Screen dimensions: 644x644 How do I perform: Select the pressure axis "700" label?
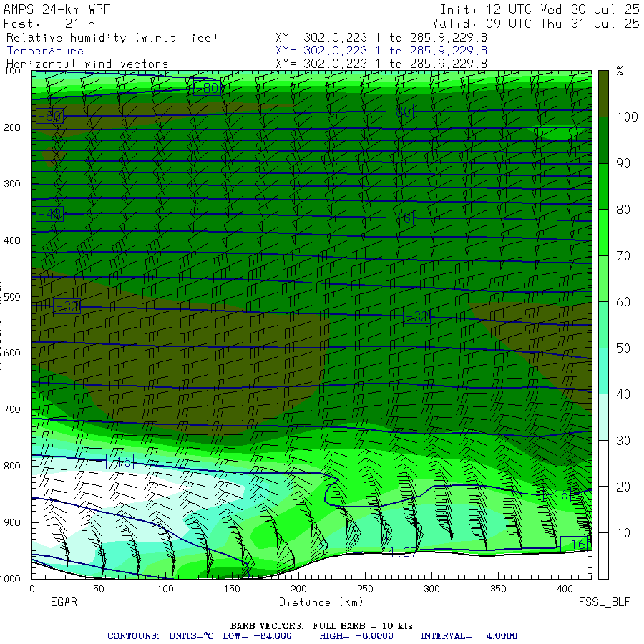click(x=12, y=409)
